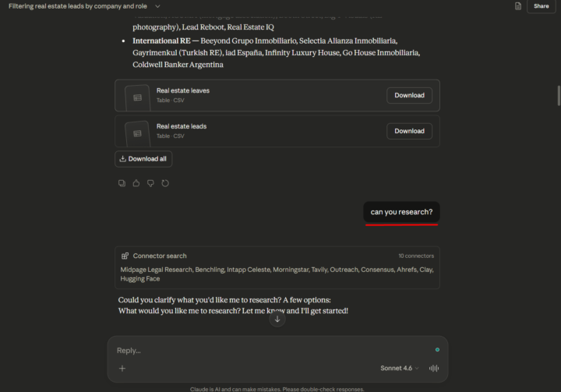The width and height of the screenshot is (561, 392).
Task: Expand the Connector search panel
Action: 277,267
